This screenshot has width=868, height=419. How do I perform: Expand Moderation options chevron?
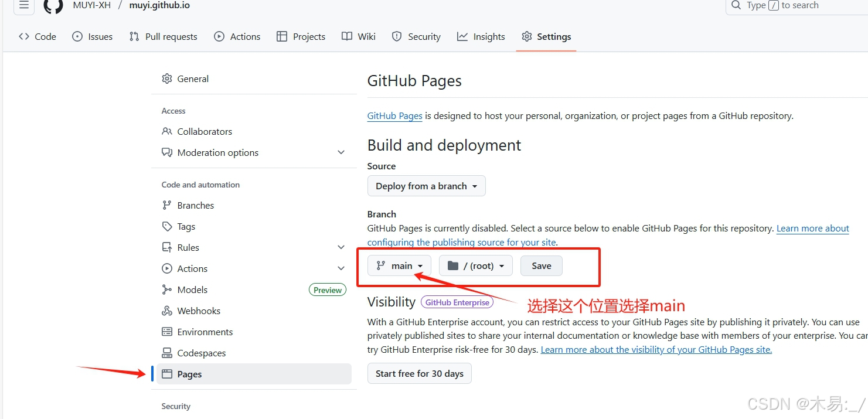coord(341,152)
